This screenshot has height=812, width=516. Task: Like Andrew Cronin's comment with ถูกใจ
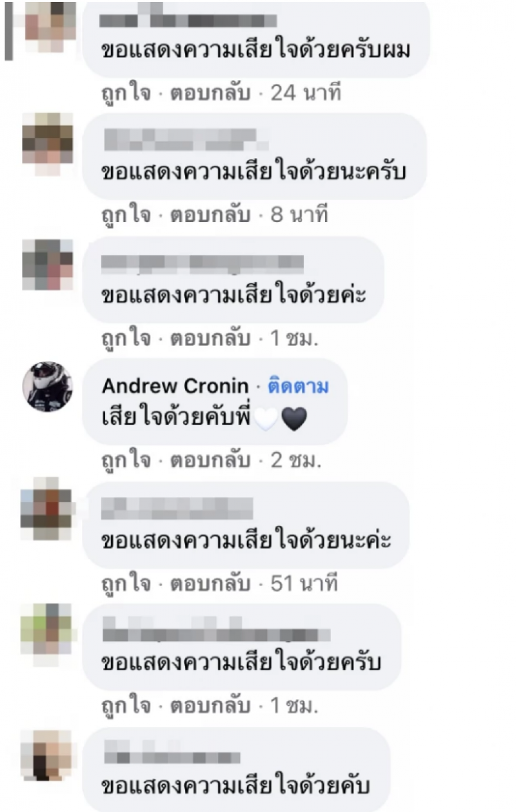pos(126,462)
